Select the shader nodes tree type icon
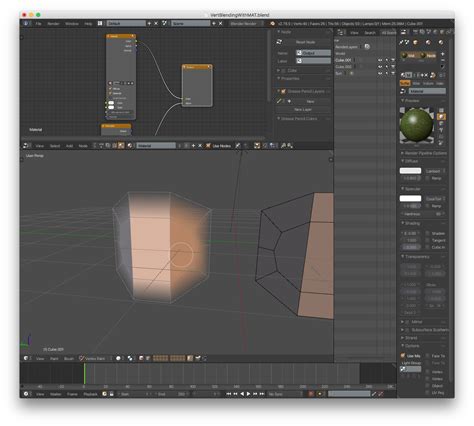Image resolution: width=474 pixels, height=426 pixels. [121, 146]
